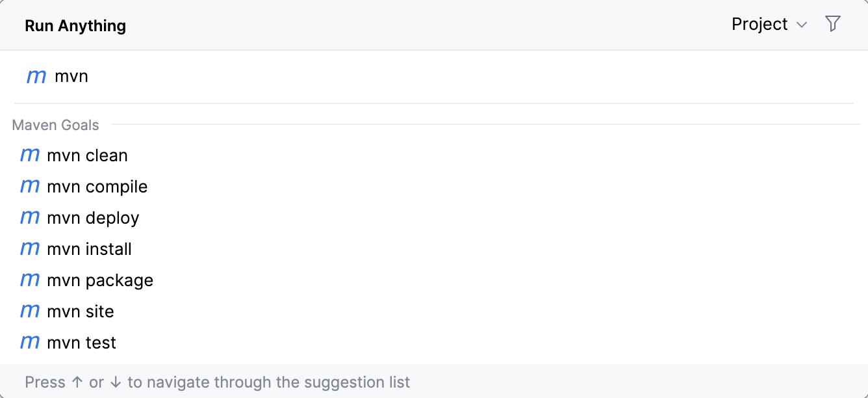Screen dimensions: 868x398
Task: Click the Maven icon beside mvn package
Action: point(30,280)
